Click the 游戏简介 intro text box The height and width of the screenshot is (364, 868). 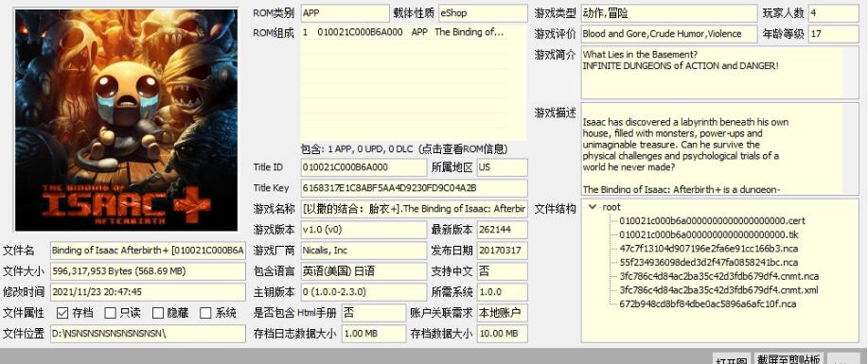point(719,73)
